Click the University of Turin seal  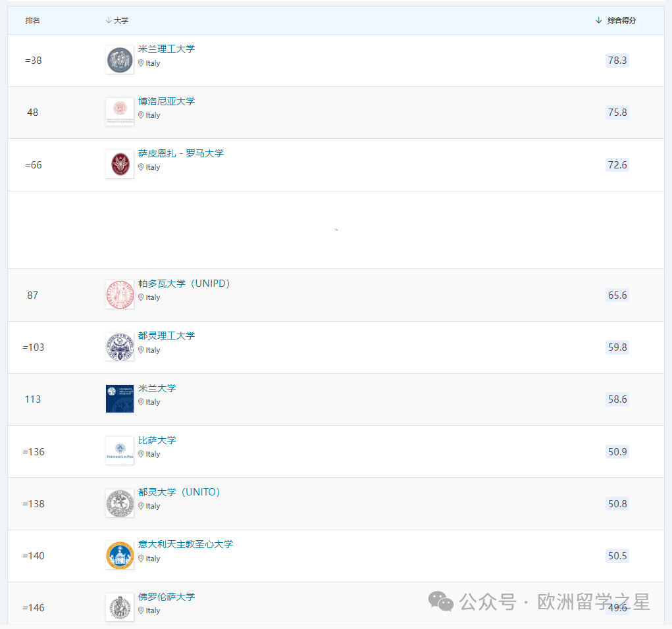click(x=120, y=503)
